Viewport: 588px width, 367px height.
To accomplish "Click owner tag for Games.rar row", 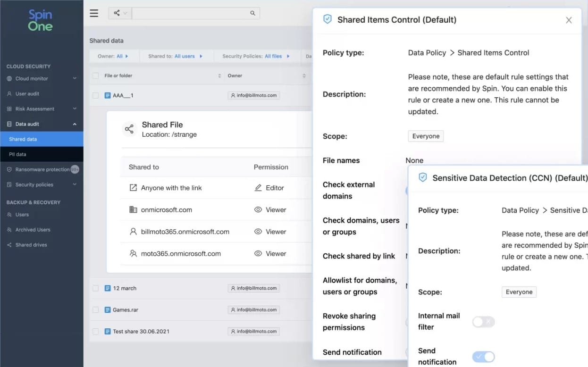I will coord(253,310).
